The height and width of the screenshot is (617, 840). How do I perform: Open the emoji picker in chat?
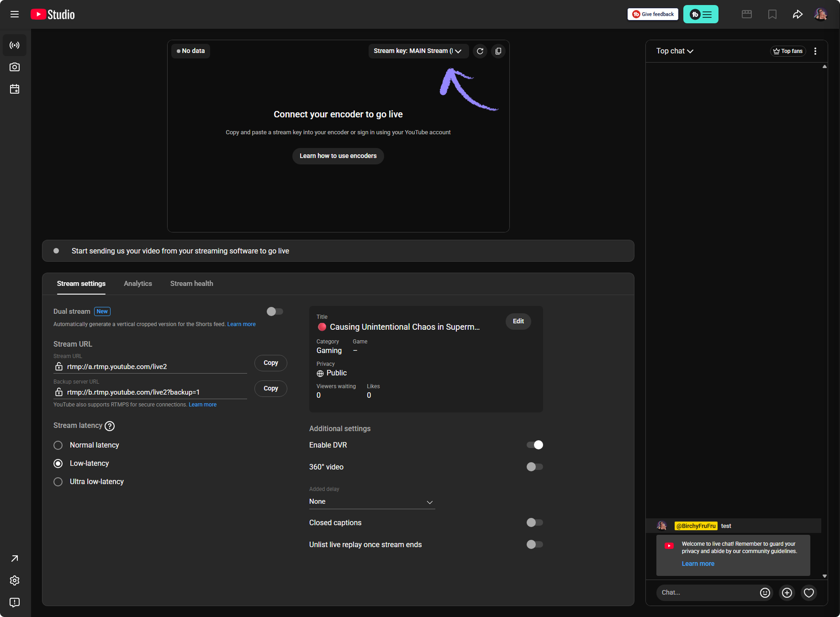[x=765, y=593]
